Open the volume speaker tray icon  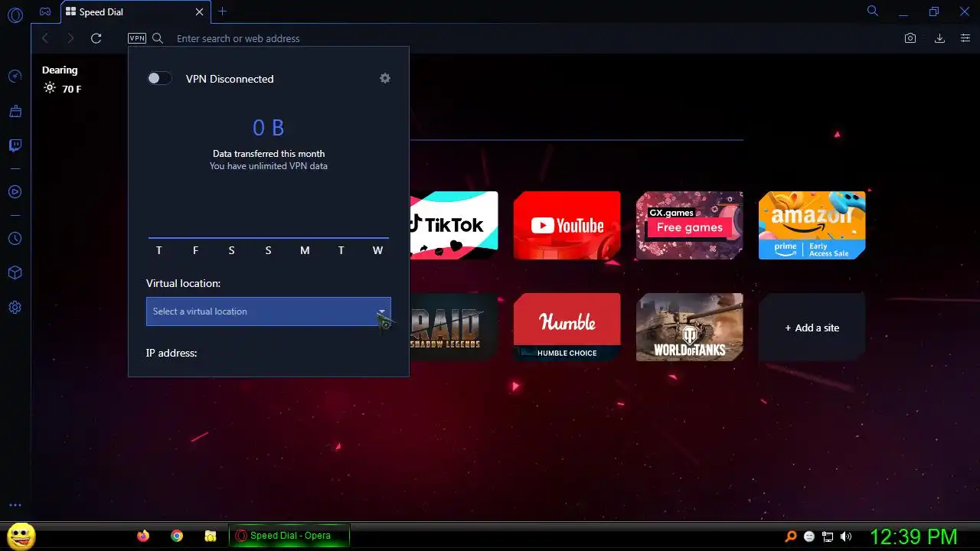click(x=846, y=536)
